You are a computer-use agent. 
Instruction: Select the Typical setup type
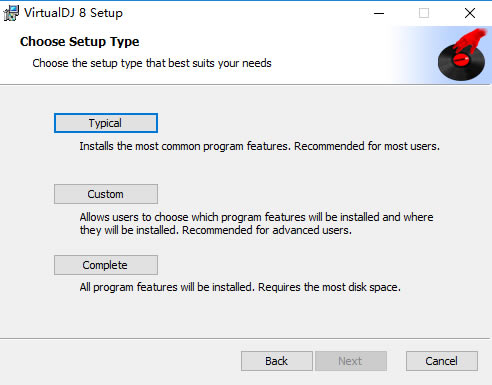click(x=106, y=123)
